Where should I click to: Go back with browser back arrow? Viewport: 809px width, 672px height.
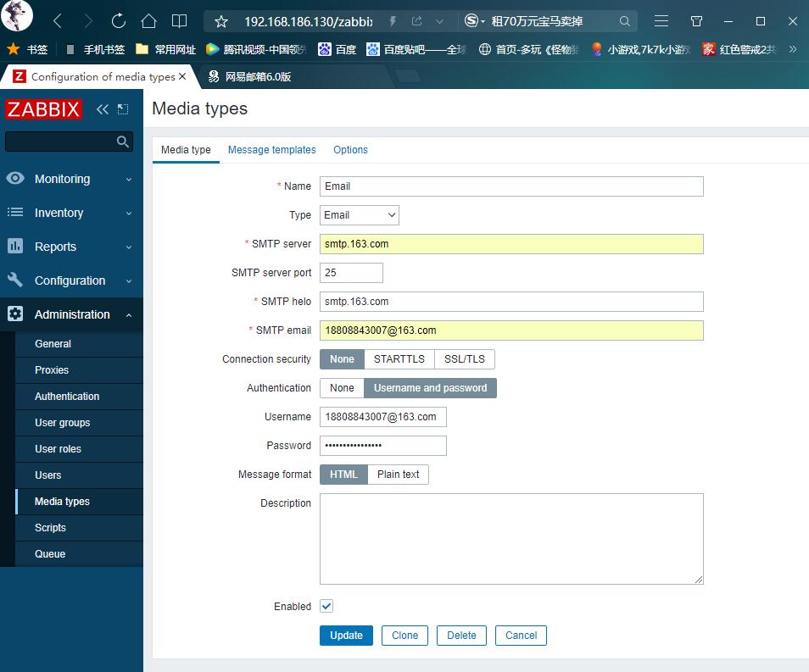(x=58, y=21)
